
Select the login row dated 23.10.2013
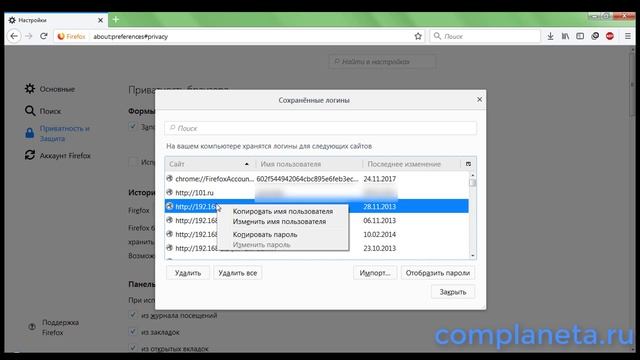click(317, 248)
